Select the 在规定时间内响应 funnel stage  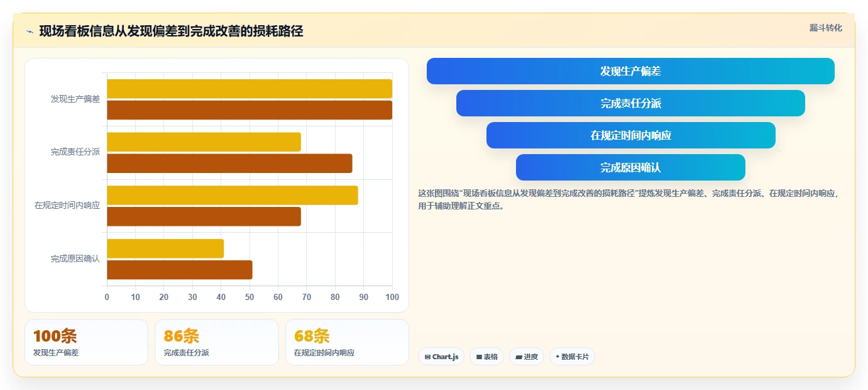coord(630,135)
